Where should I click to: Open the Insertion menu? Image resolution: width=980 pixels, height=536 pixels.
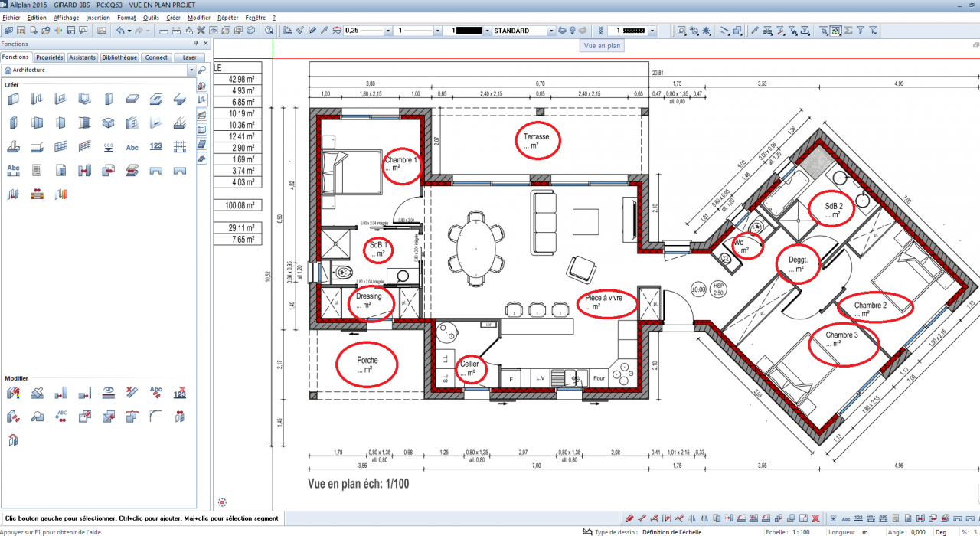click(98, 17)
